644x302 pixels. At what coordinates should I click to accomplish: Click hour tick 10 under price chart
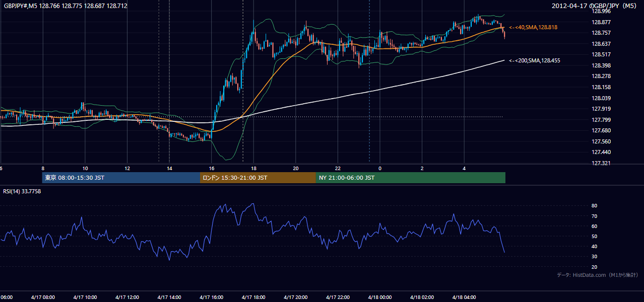[85, 169]
